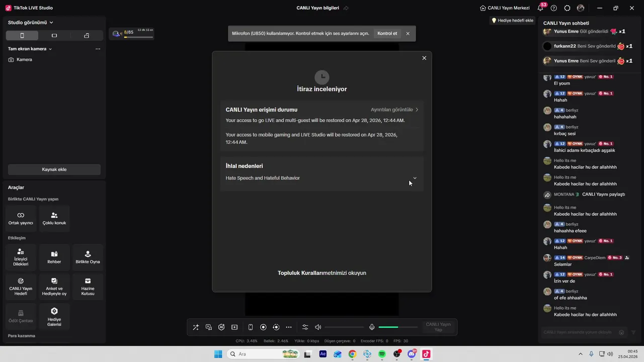Close the İtiraz inceleniyor dialog
The image size is (644, 362).
(x=424, y=58)
